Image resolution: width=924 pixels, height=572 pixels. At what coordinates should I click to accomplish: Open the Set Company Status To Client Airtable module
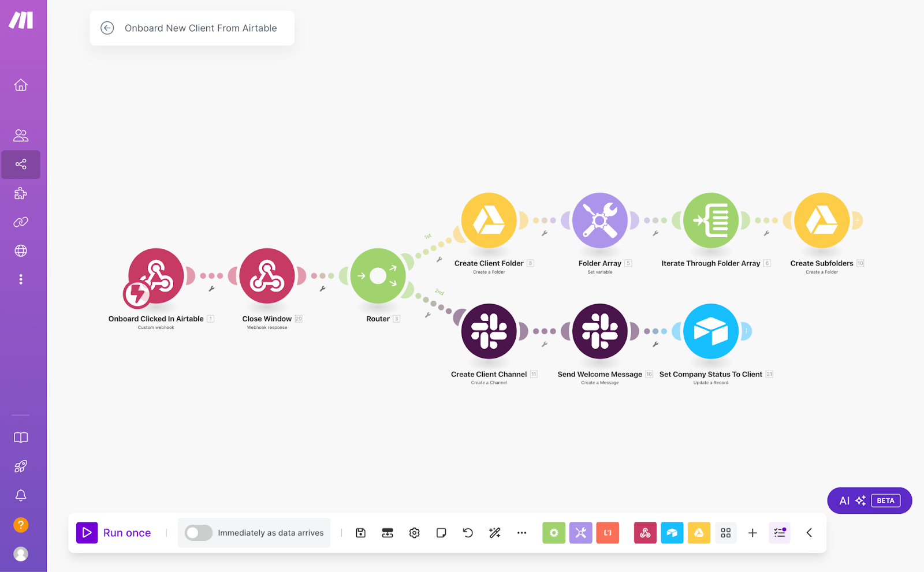coord(711,331)
